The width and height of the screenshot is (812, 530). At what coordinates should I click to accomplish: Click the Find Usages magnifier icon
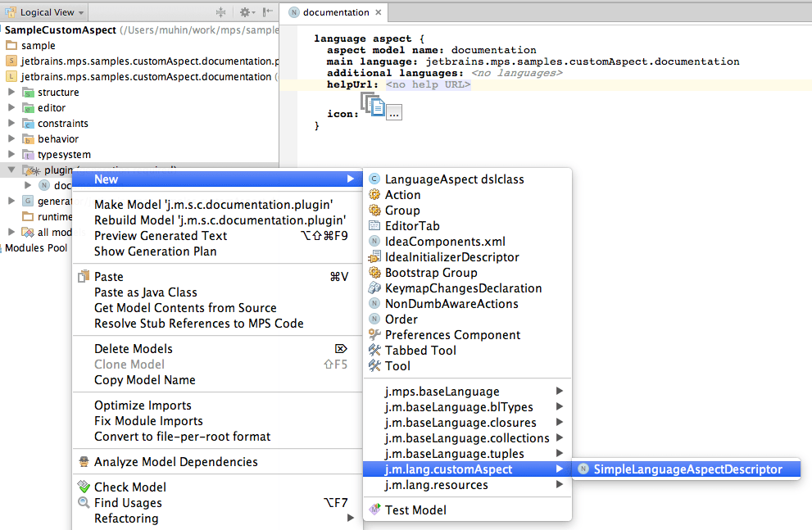pos(84,502)
